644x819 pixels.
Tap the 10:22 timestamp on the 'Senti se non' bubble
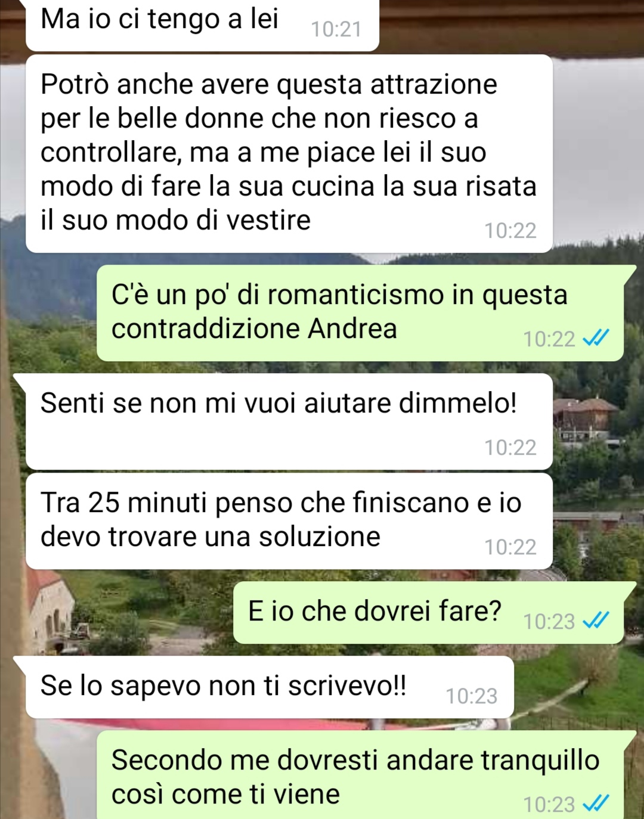(510, 447)
